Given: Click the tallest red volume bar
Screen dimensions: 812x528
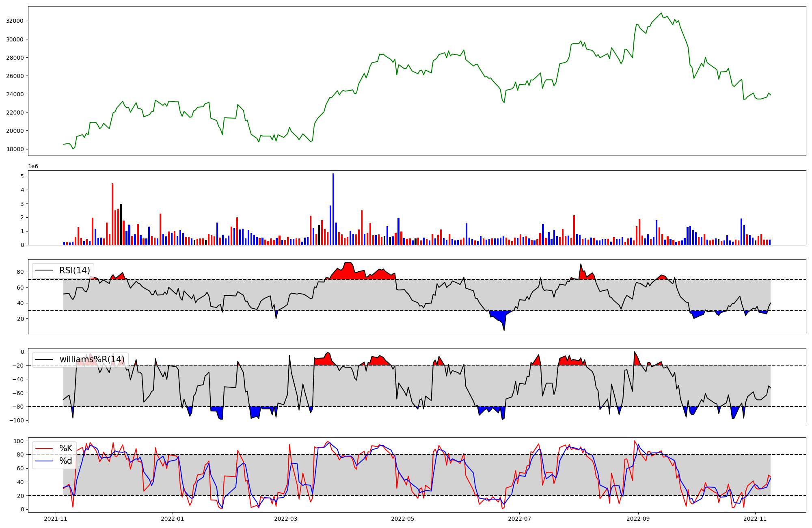Looking at the screenshot, I should [x=112, y=214].
